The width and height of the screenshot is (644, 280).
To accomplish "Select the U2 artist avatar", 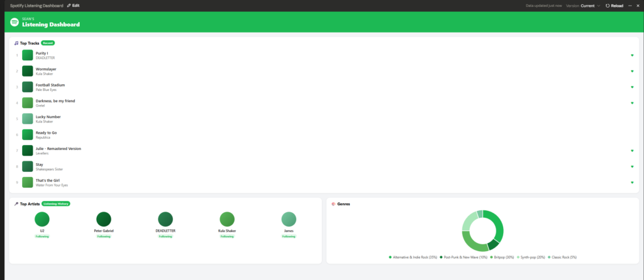I will click(42, 219).
